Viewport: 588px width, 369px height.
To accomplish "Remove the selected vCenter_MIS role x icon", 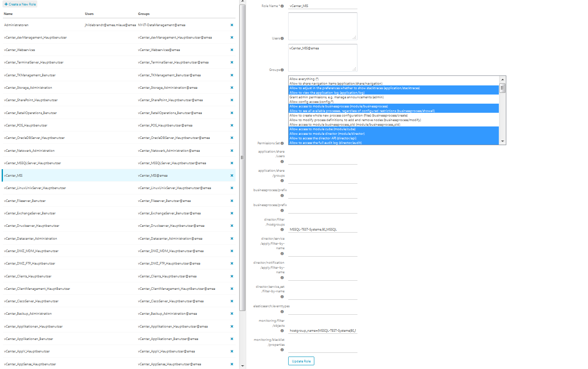I will tap(232, 175).
